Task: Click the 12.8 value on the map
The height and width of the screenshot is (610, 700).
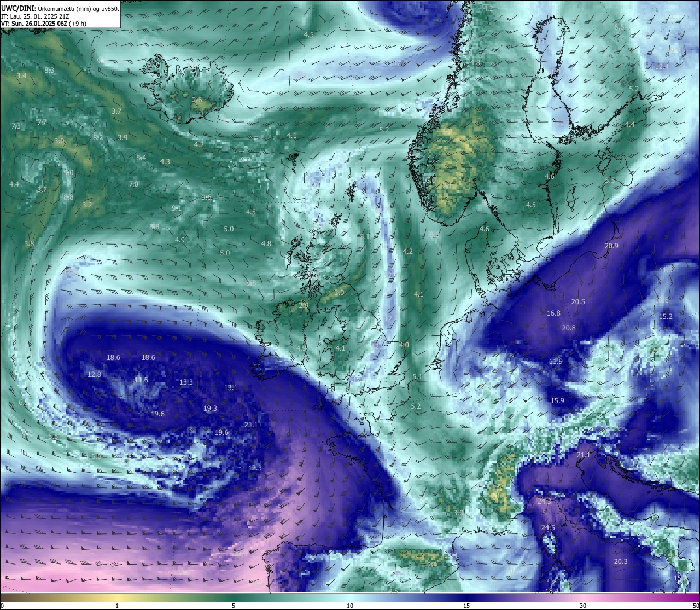Action: [x=94, y=374]
